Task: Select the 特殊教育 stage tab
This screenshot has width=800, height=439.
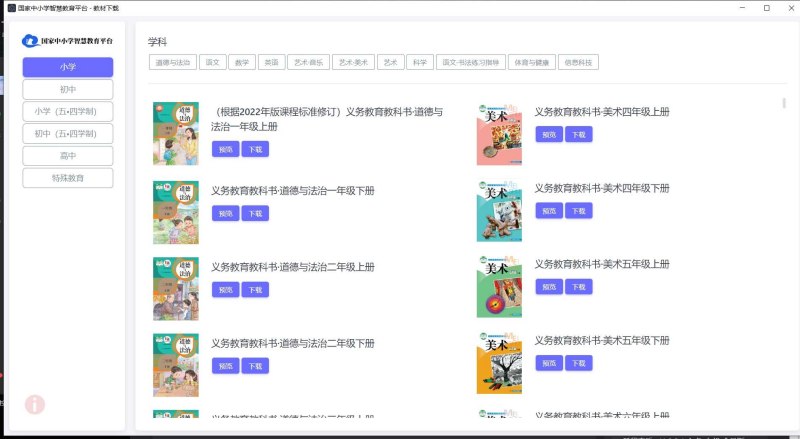Action: click(68, 178)
